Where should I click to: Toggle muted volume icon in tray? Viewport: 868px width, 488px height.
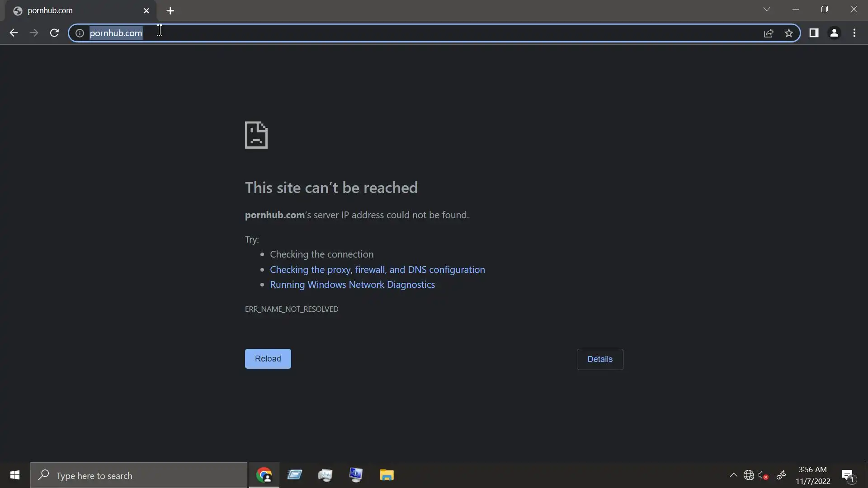click(x=763, y=475)
